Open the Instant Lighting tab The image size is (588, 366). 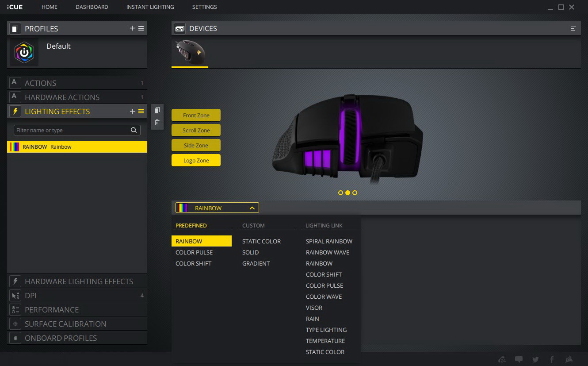coord(150,7)
